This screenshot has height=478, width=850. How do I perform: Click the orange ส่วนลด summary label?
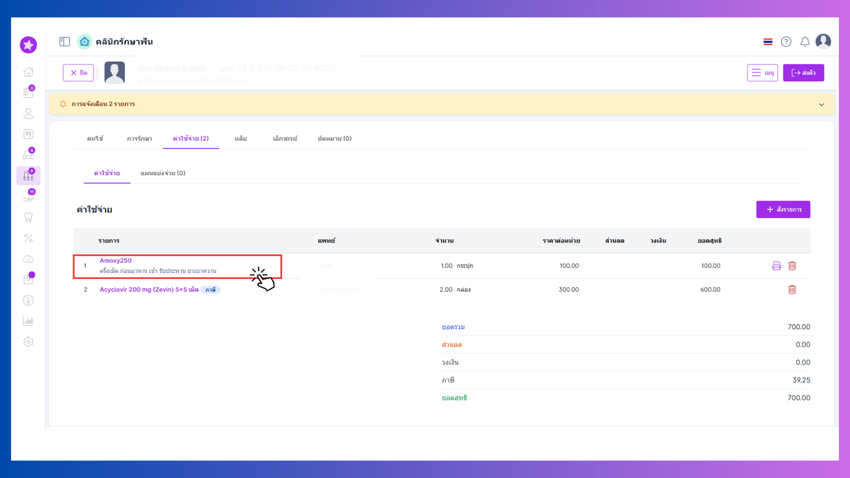pyautogui.click(x=452, y=345)
